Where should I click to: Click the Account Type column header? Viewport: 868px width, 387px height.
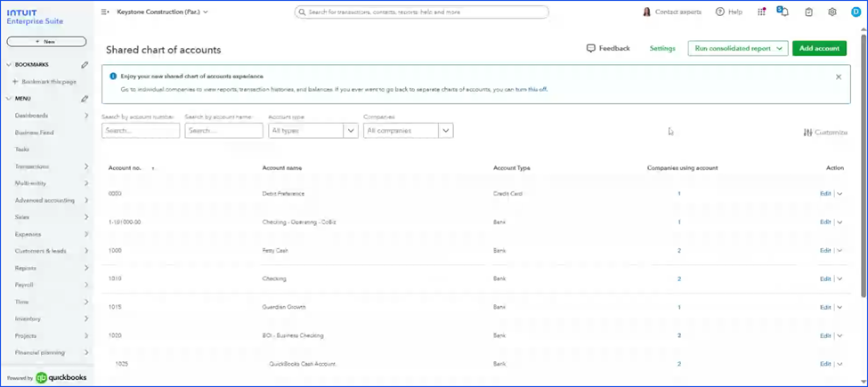[512, 168]
